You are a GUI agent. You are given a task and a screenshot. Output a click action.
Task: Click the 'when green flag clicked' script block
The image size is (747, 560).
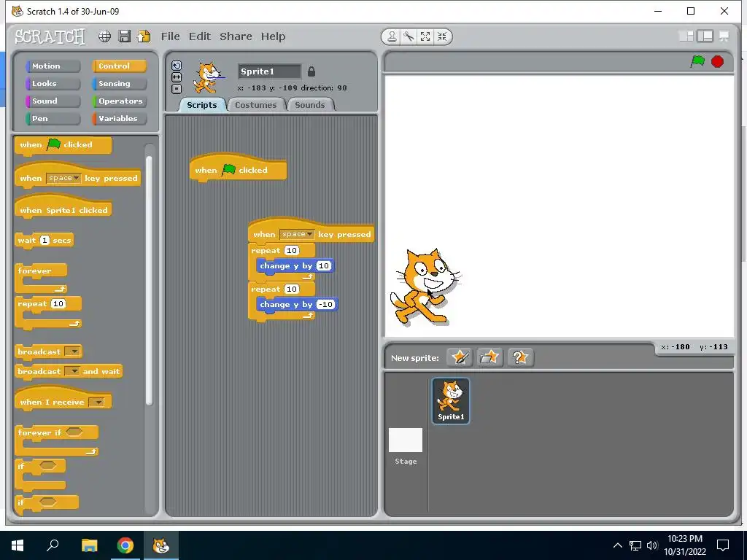point(238,168)
